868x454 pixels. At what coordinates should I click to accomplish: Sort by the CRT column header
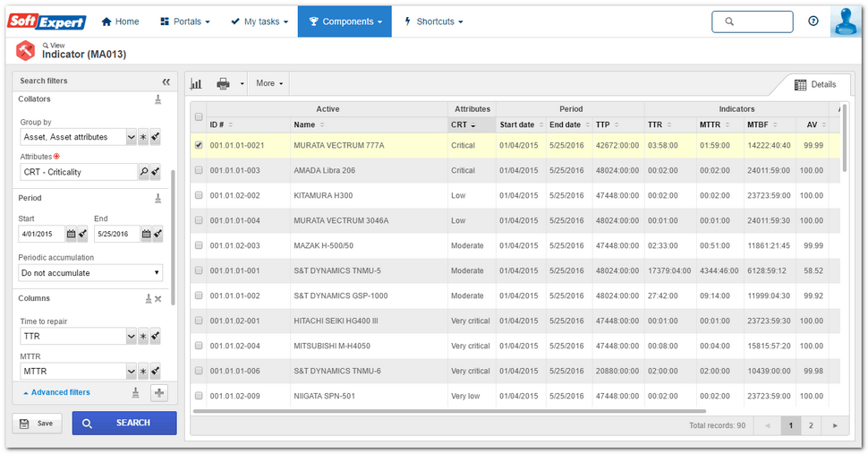[x=471, y=125]
